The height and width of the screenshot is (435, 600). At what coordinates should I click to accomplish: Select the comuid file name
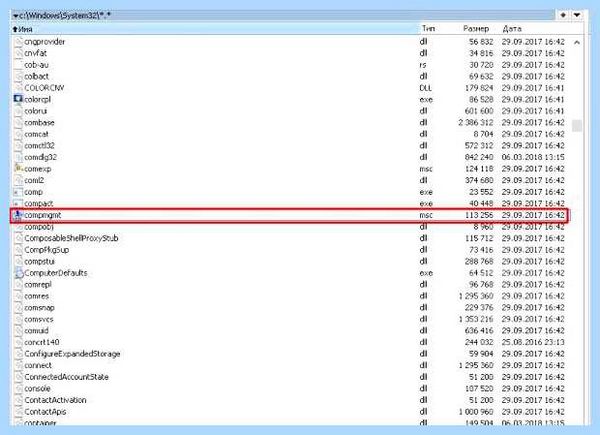point(36,331)
